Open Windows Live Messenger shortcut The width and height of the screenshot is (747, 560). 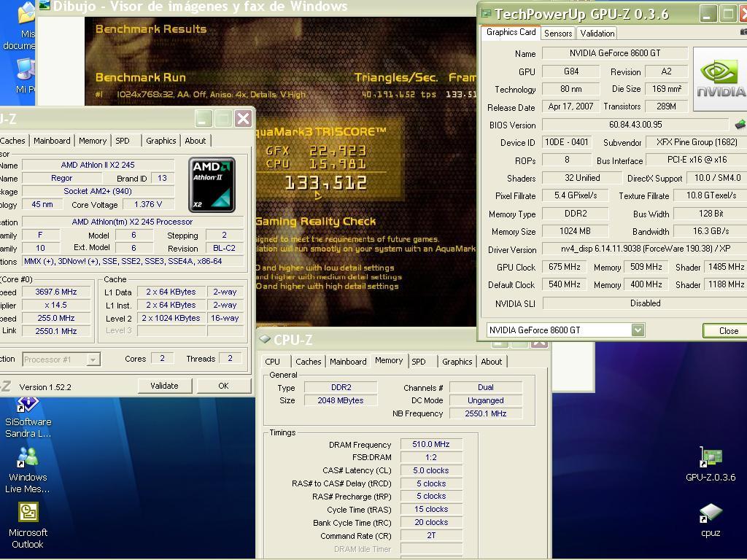[27, 457]
